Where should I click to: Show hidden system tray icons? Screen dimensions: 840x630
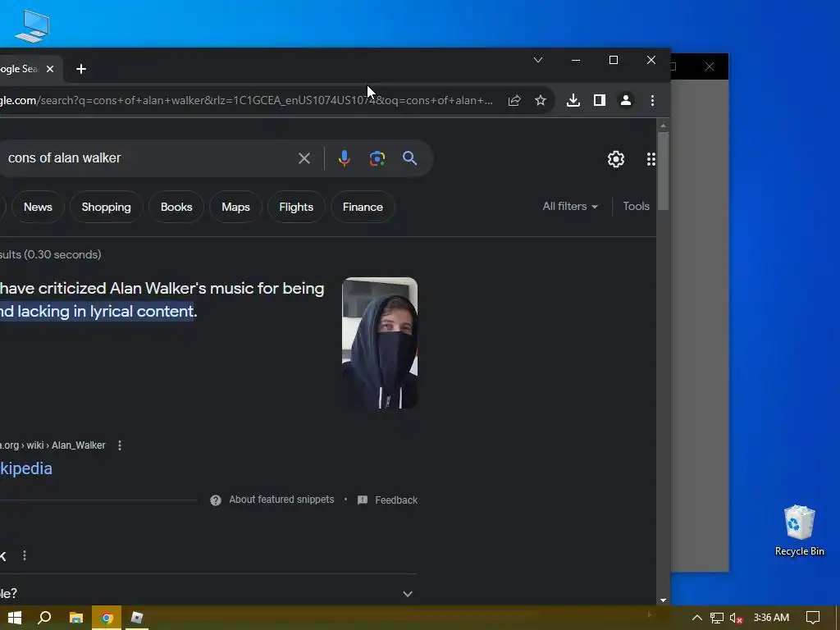coord(697,618)
